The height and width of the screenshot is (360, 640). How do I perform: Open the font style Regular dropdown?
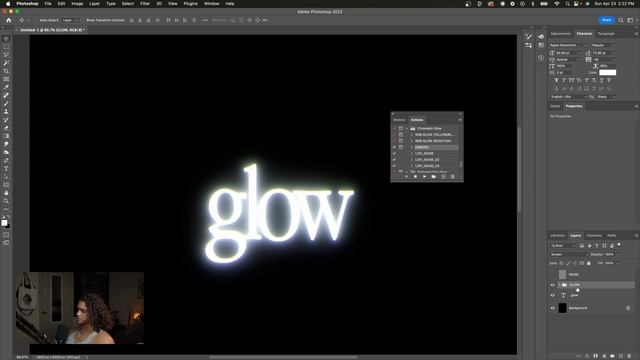point(603,45)
